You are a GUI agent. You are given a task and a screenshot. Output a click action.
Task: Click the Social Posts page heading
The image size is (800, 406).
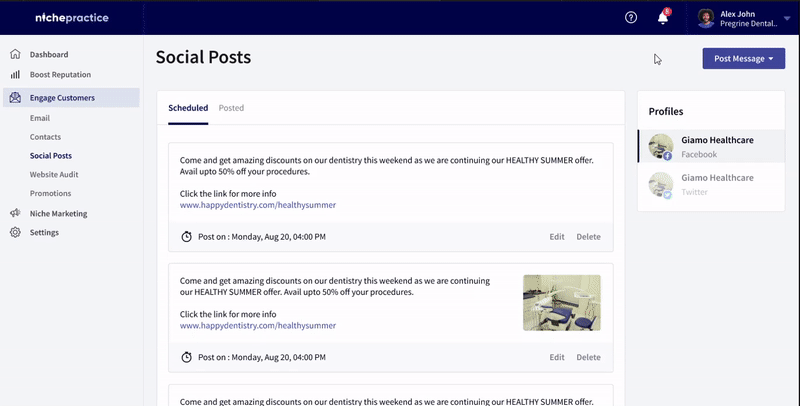pos(203,57)
